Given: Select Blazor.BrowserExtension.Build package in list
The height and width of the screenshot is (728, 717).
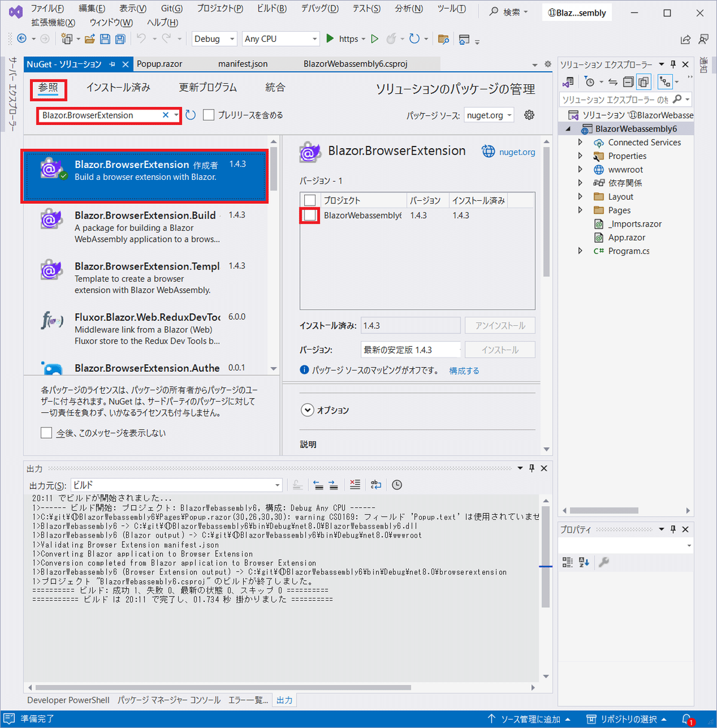Looking at the screenshot, I should click(x=146, y=227).
